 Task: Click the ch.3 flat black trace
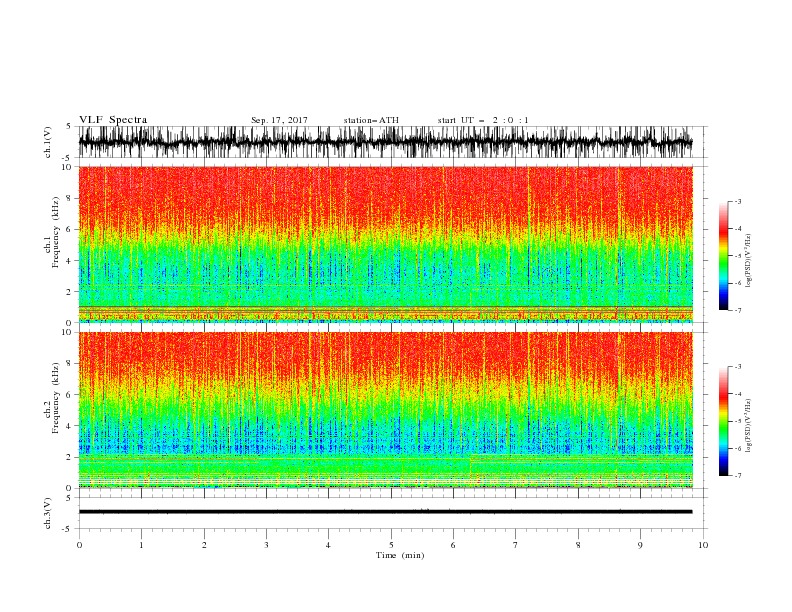(x=385, y=512)
